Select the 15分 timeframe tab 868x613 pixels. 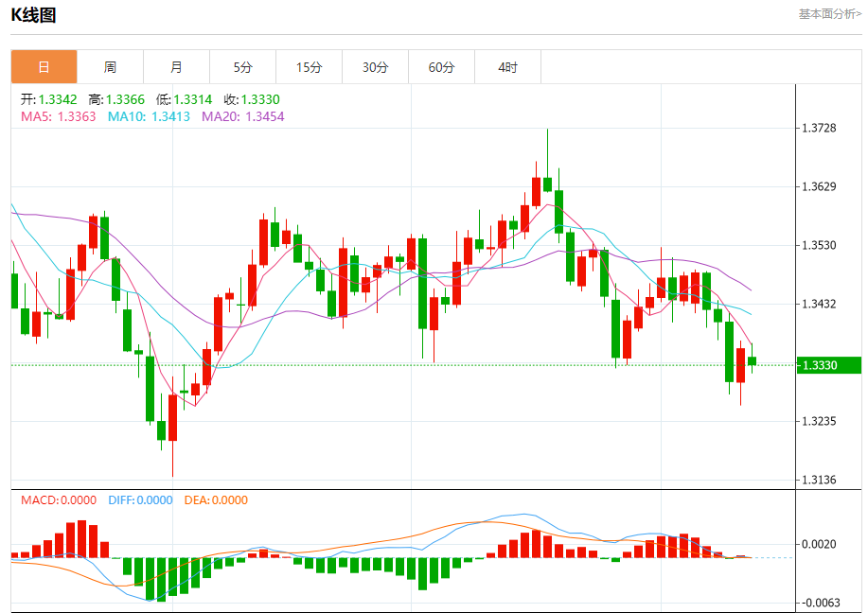coord(309,67)
